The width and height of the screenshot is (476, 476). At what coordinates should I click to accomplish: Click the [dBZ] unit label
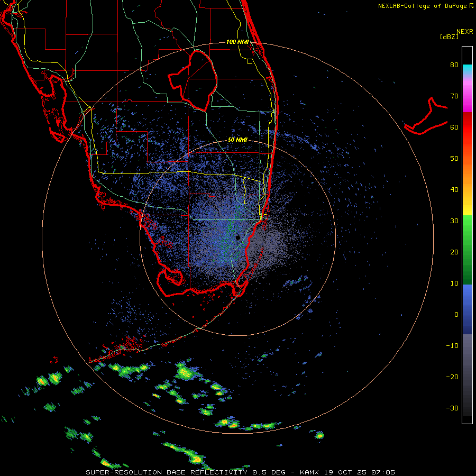pyautogui.click(x=449, y=36)
